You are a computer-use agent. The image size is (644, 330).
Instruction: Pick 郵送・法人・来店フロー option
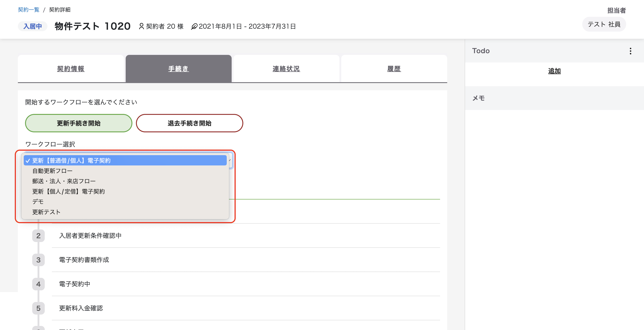(125, 181)
